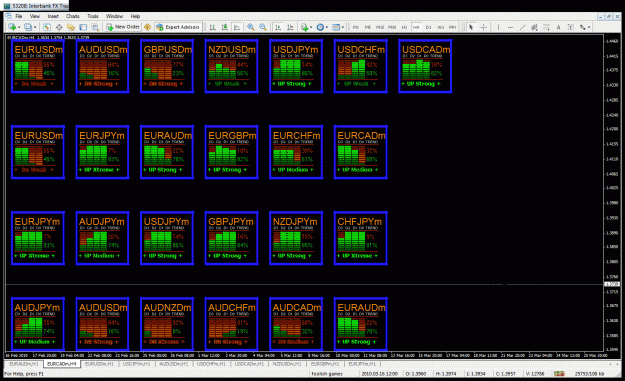The image size is (625, 381).
Task: Select the M30 timeframe
Action: coord(392,27)
